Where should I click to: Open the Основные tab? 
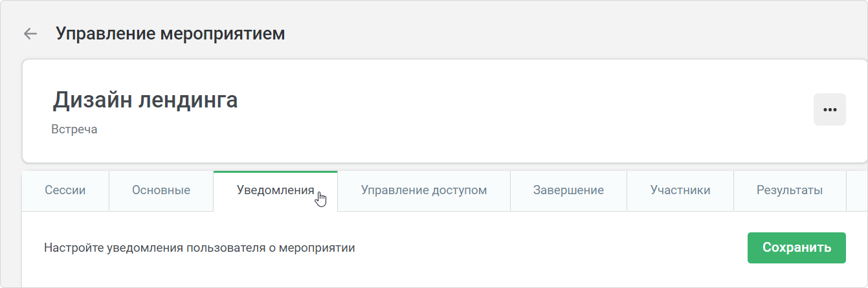point(161,190)
